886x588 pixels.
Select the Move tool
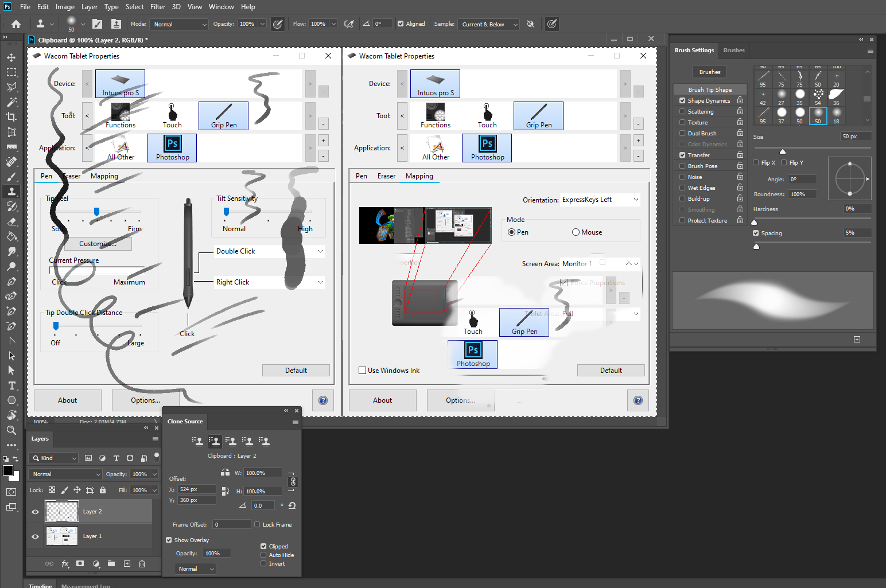click(11, 57)
